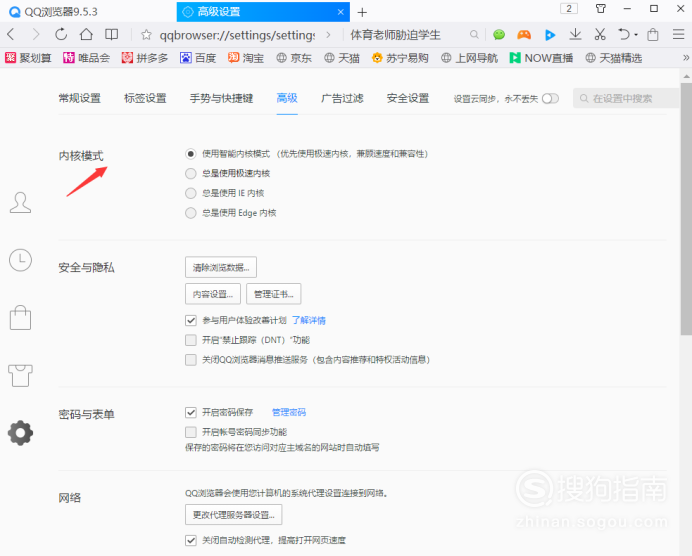Go back with the browser back arrow
The height and width of the screenshot is (556, 692).
11,34
